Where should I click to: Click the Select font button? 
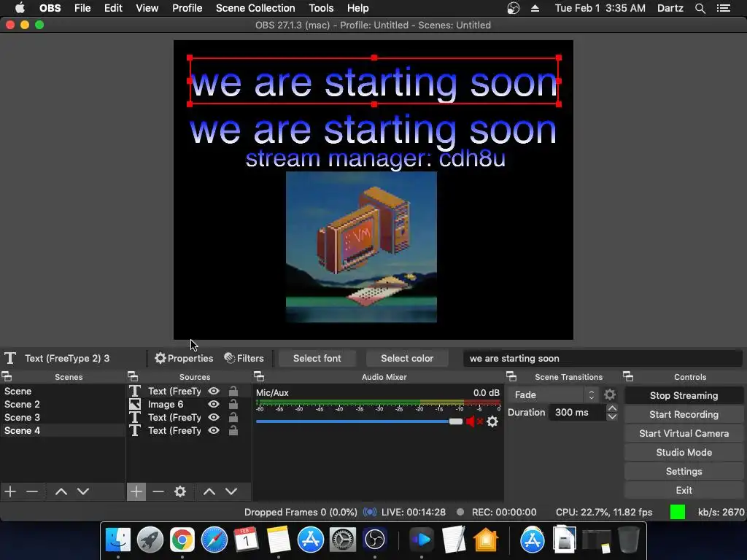pos(317,358)
